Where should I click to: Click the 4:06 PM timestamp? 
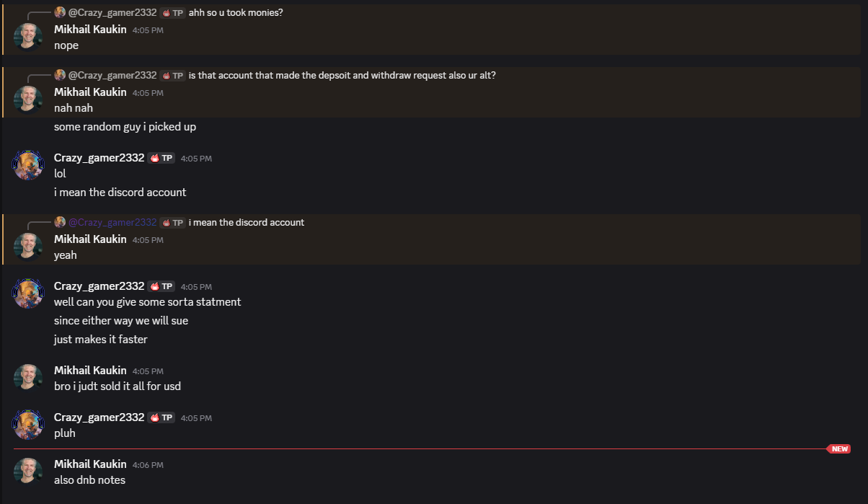pos(147,464)
